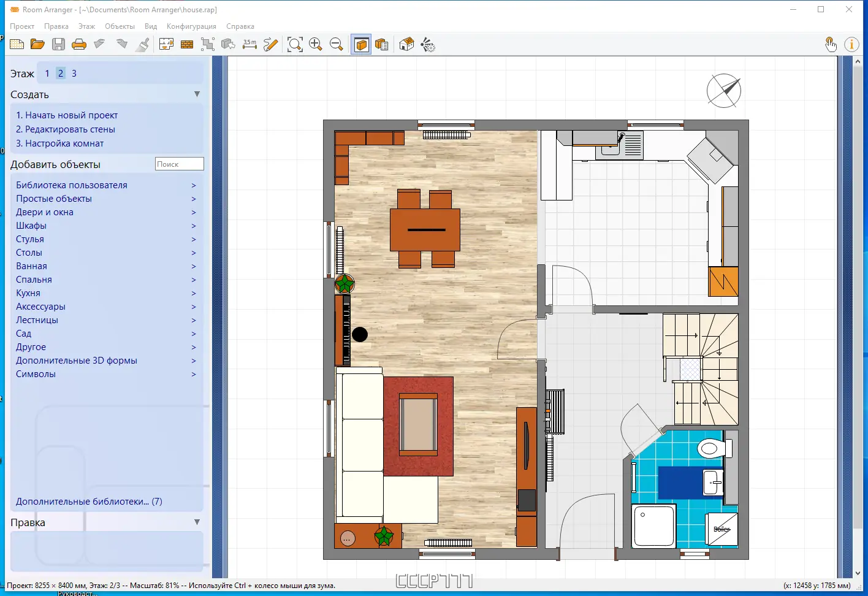Click the Zoom in magnifier icon
This screenshot has height=596, width=868.
click(316, 44)
